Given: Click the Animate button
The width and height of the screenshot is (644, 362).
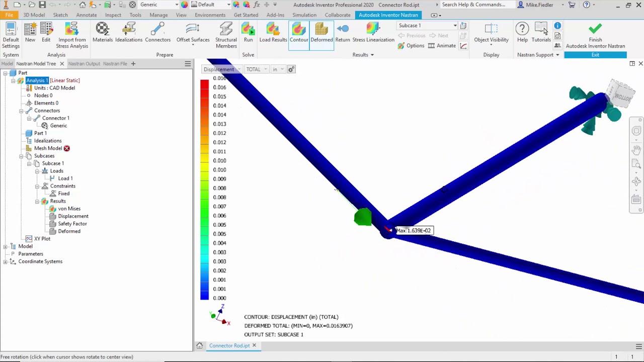Looking at the screenshot, I should 442,46.
